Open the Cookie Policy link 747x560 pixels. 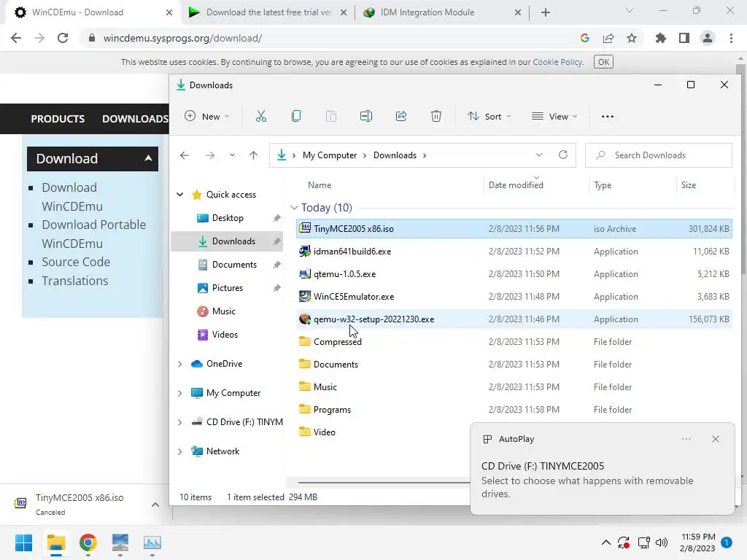click(557, 62)
